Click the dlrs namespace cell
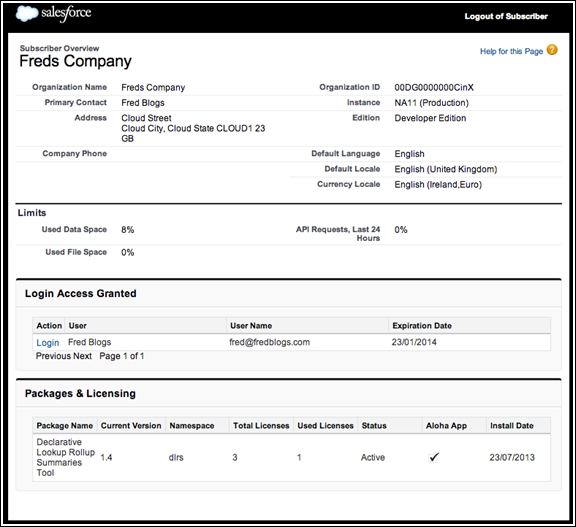This screenshot has height=527, width=576. tap(176, 457)
